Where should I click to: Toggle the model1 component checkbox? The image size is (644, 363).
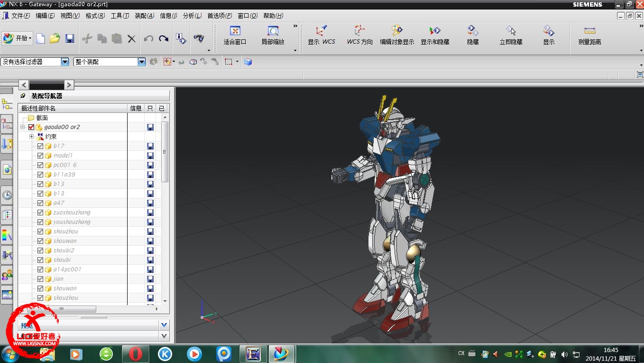pos(40,156)
